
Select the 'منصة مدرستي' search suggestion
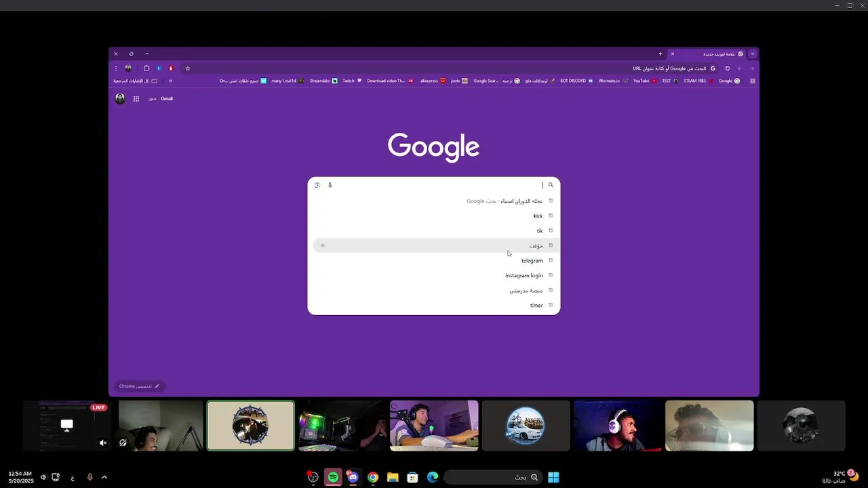434,290
